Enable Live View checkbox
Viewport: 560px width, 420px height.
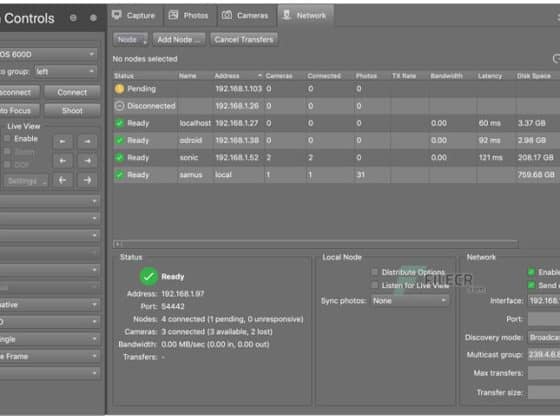7,139
